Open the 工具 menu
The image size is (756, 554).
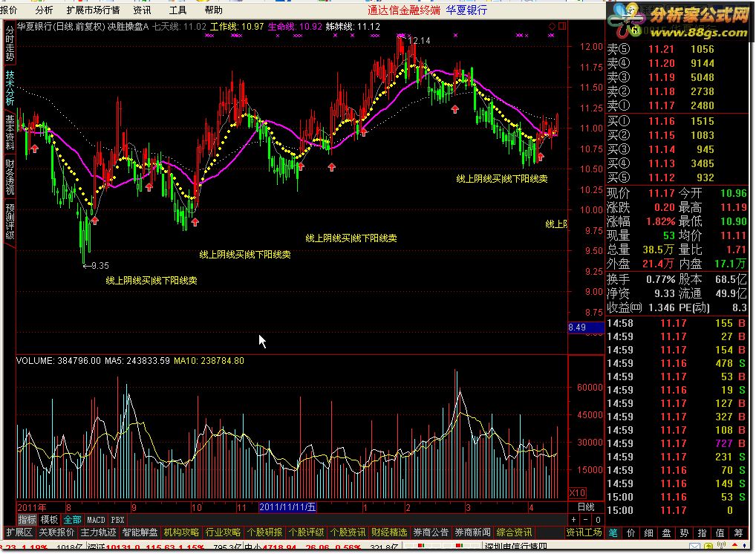pyautogui.click(x=177, y=10)
